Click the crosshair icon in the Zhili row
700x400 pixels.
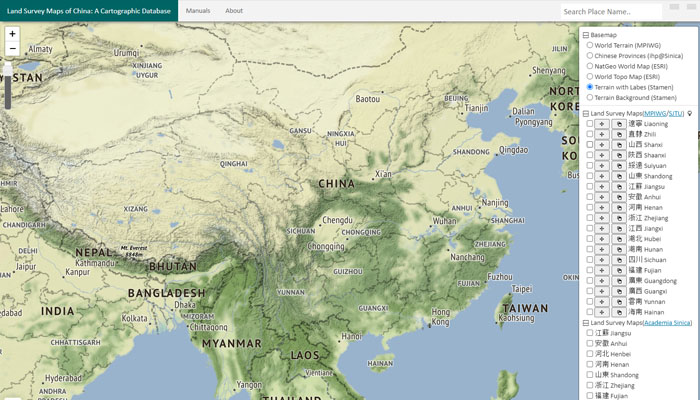(x=602, y=134)
